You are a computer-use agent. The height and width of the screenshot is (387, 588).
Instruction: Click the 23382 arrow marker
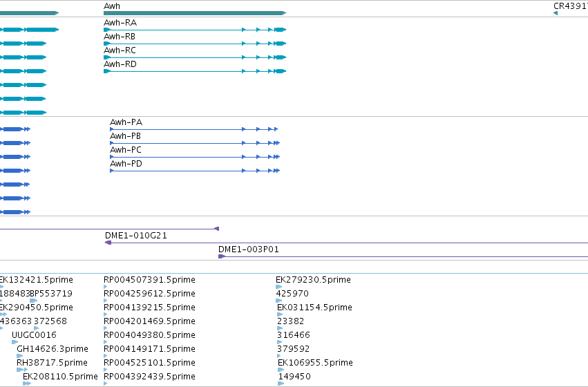click(280, 328)
